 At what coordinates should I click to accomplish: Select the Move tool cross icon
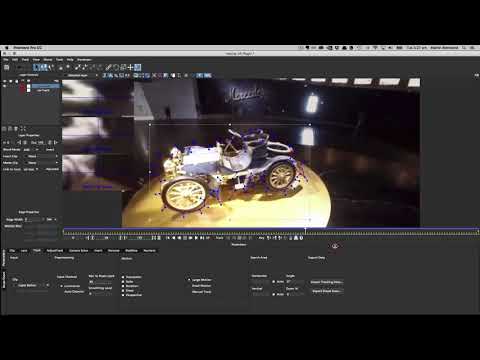pyautogui.click(x=131, y=67)
